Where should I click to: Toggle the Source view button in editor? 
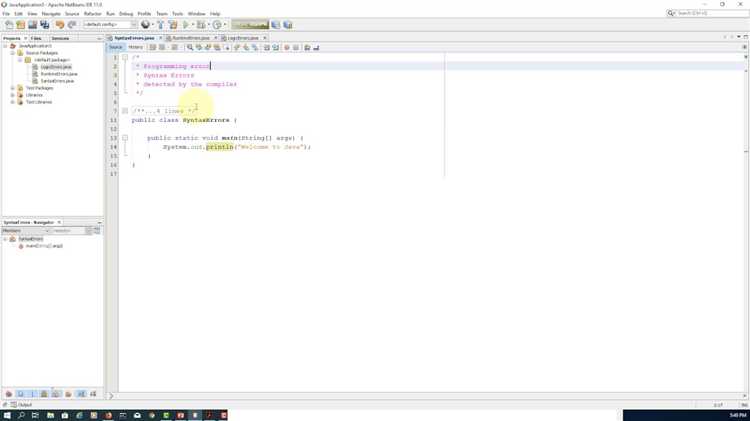pos(116,47)
